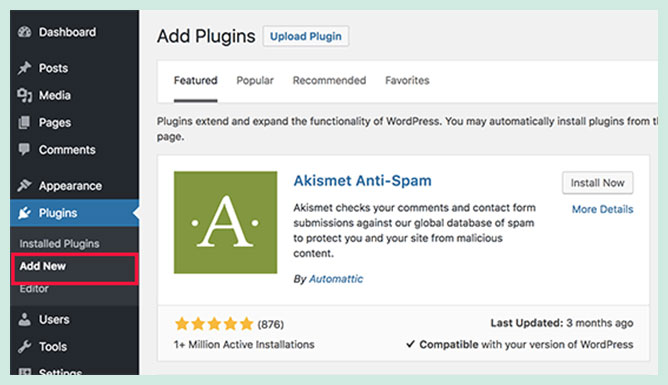Click the Posts pushpin icon

24,68
